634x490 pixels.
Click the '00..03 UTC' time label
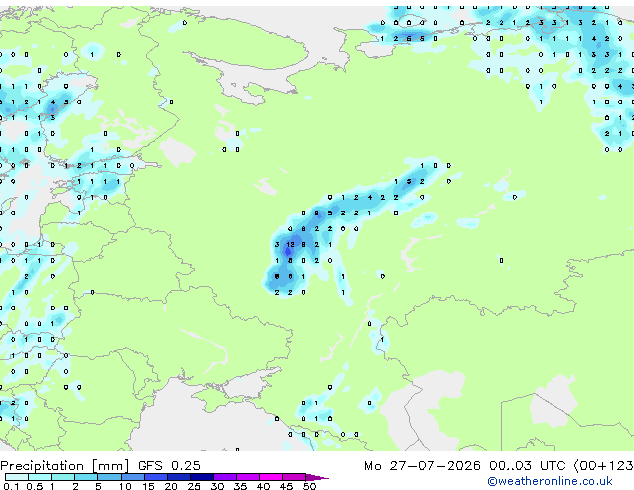(527, 466)
